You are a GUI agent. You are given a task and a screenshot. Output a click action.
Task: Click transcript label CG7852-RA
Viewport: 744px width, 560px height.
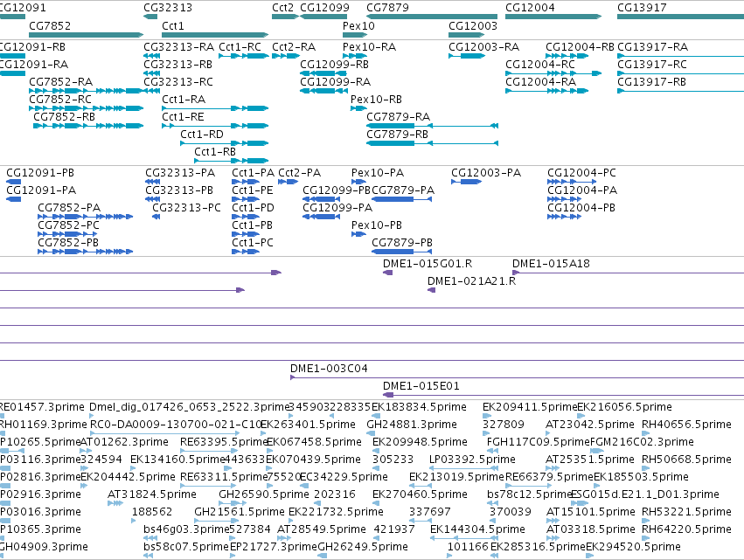(x=60, y=81)
